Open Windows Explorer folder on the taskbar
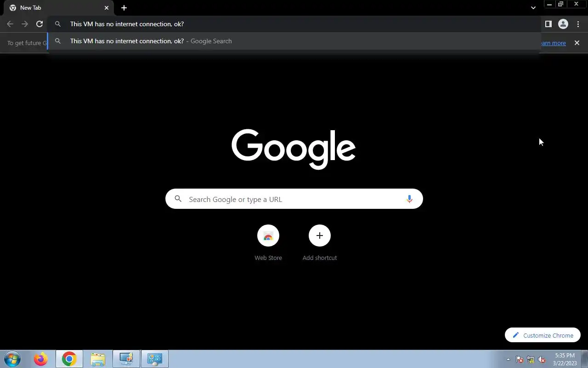The image size is (588, 368). pos(98,359)
